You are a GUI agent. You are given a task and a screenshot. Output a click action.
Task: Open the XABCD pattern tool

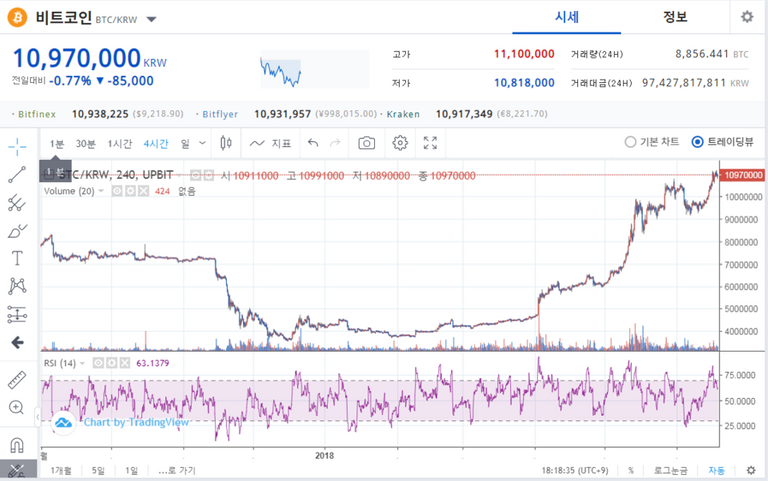[17, 286]
